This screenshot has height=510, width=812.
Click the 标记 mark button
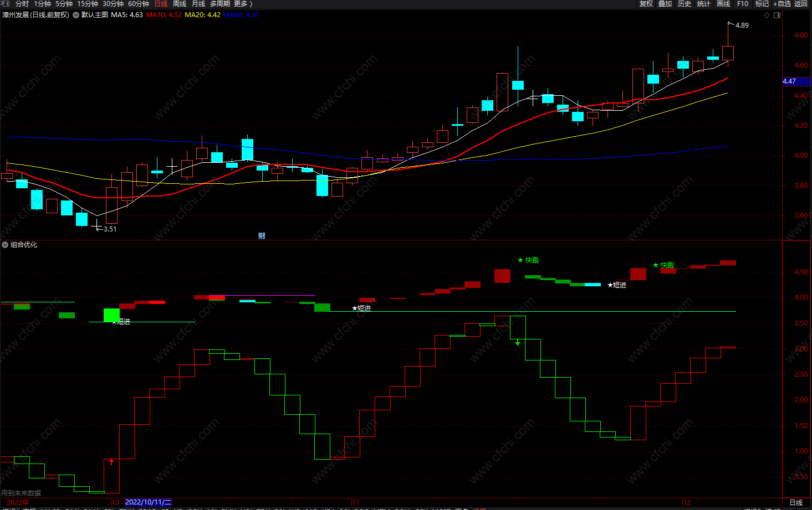762,4
